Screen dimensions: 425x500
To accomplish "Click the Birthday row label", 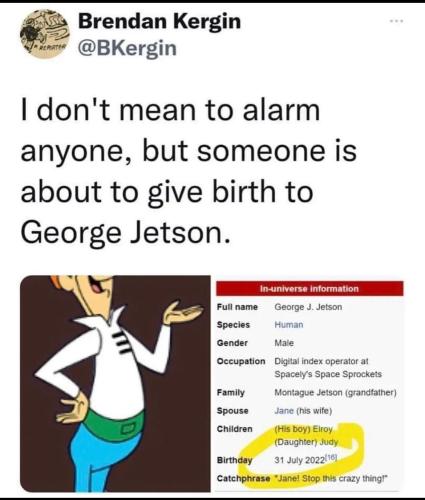I will 234,460.
